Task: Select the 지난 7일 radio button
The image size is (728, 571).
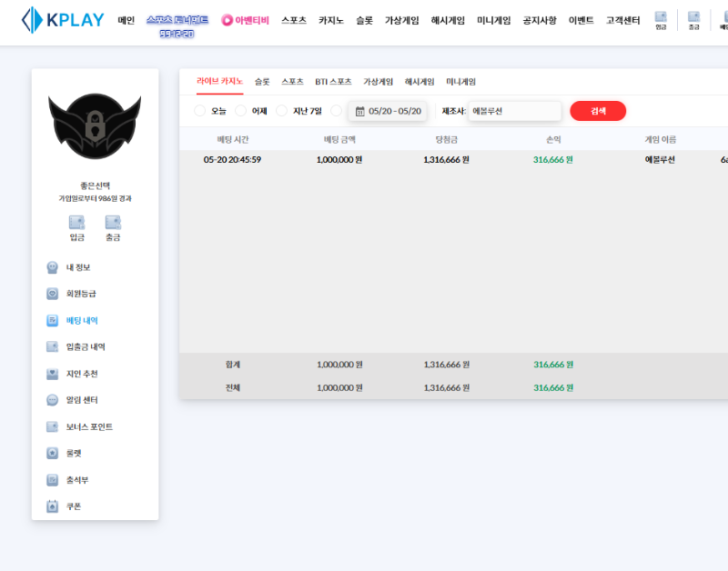Action: coord(281,111)
